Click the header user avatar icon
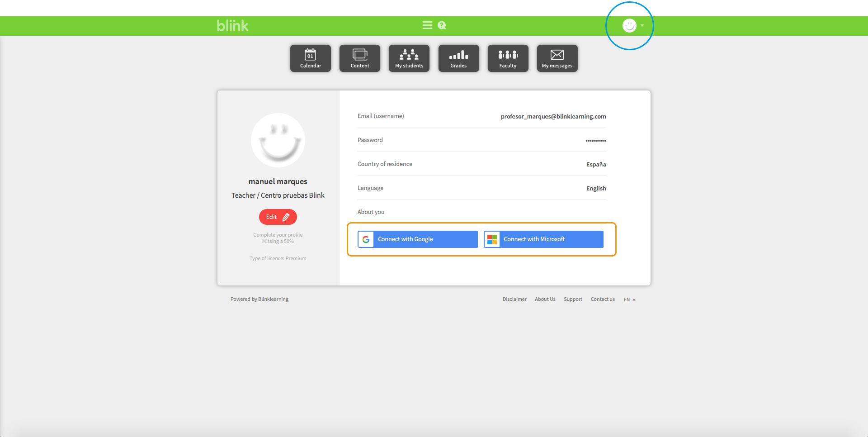Screen dimensions: 868x437 click(x=629, y=26)
